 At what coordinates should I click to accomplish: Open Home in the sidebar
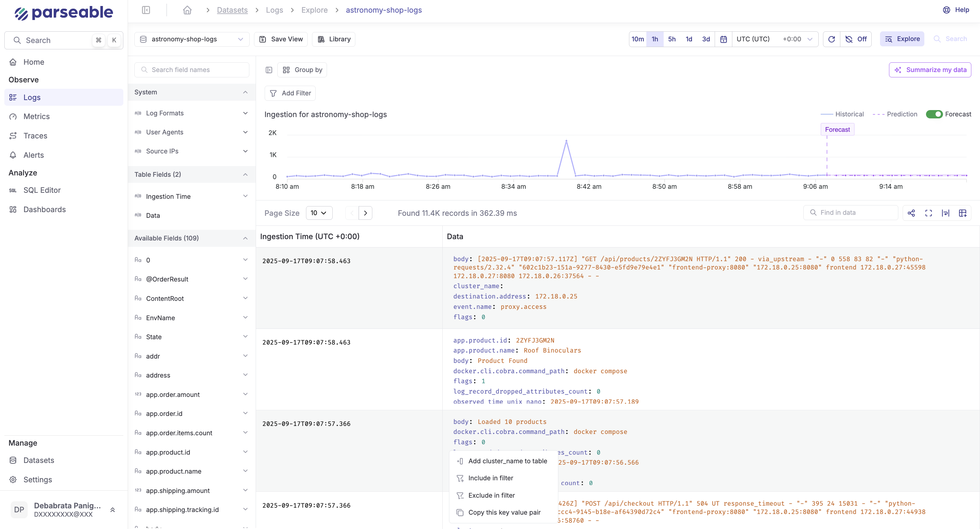point(64,62)
